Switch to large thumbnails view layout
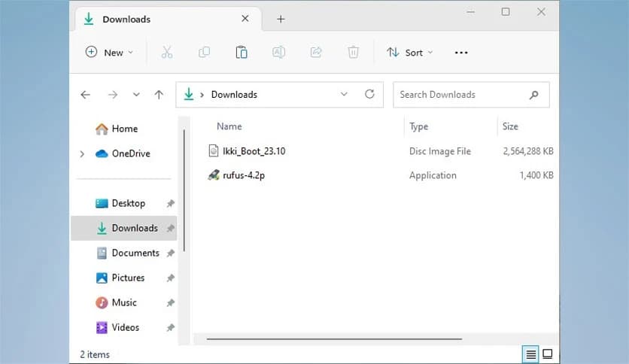 pyautogui.click(x=547, y=354)
